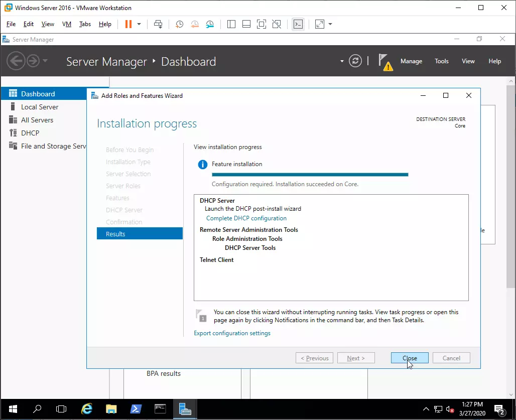Select File and Storage Services in sidebar
This screenshot has width=516, height=420.
click(44, 146)
